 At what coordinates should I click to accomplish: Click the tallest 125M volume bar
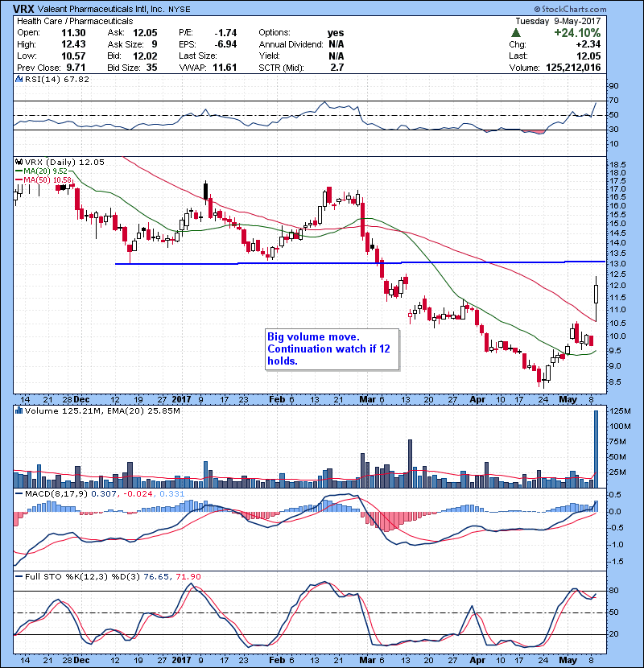596,448
